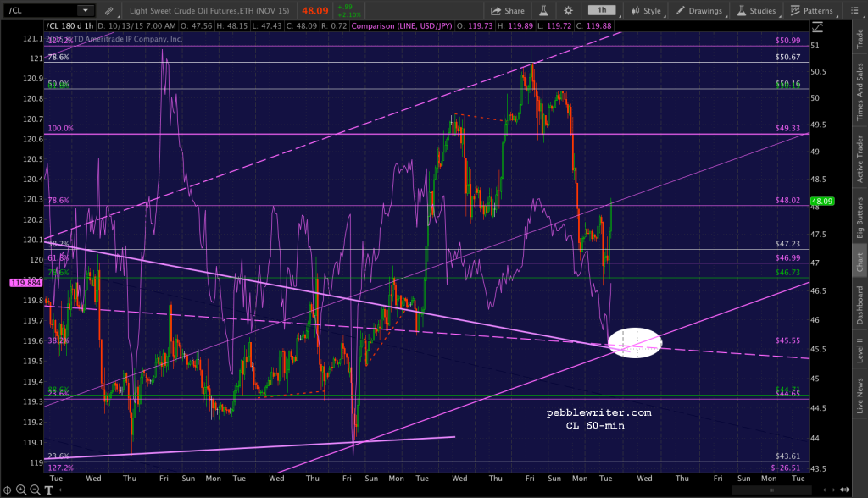This screenshot has height=498, width=868.
Task: Click the 1h timeframe button
Action: click(x=602, y=10)
